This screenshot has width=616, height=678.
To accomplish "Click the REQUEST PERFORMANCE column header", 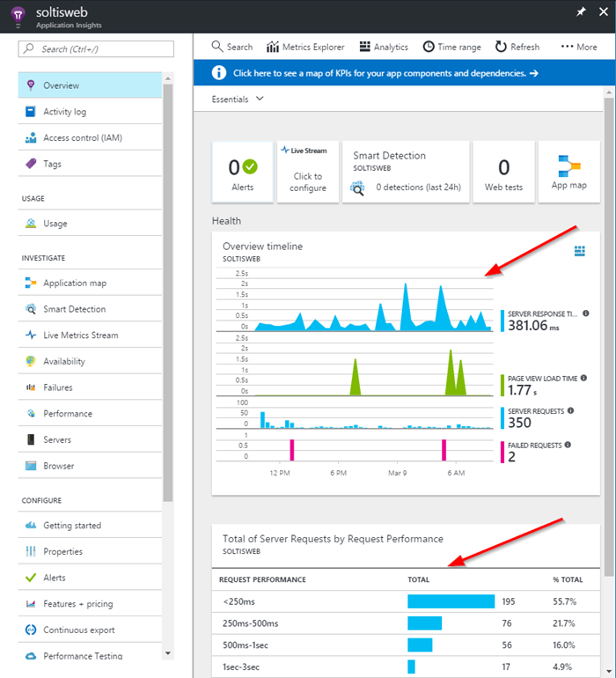I will 262,579.
